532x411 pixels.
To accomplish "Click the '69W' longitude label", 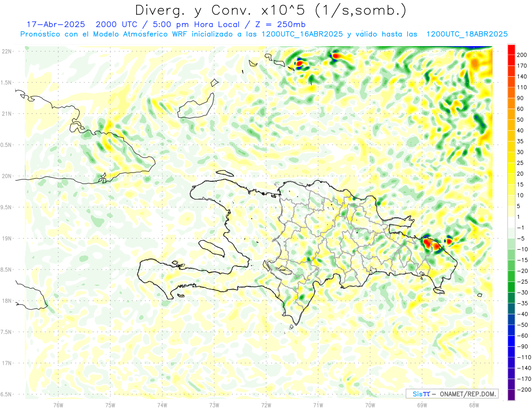I will pyautogui.click(x=422, y=405).
